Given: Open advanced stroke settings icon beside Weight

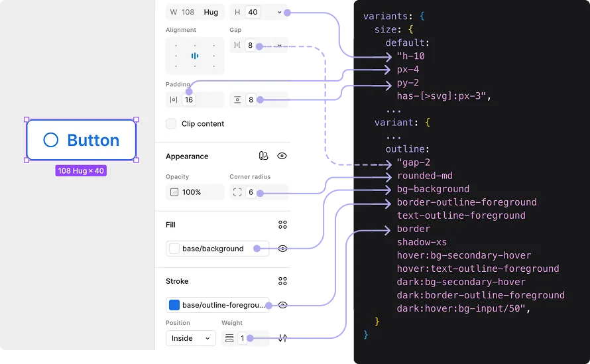Looking at the screenshot, I should [282, 338].
